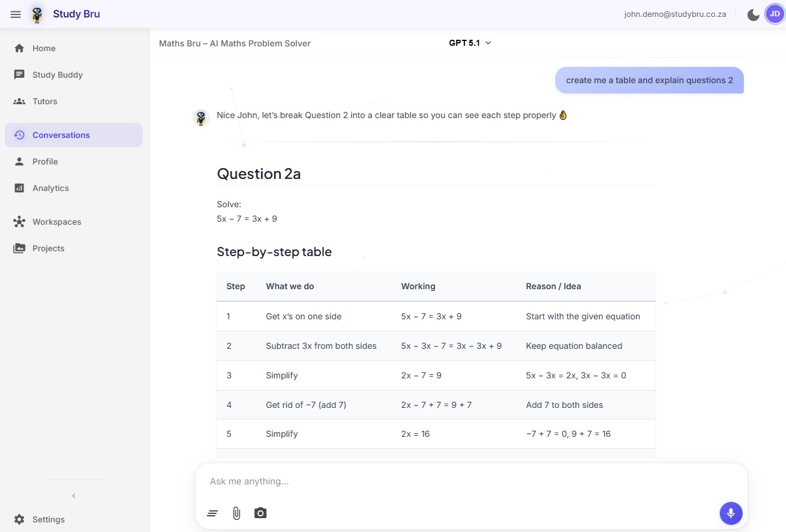
Task: Attach a file with paperclip icon
Action: (237, 513)
